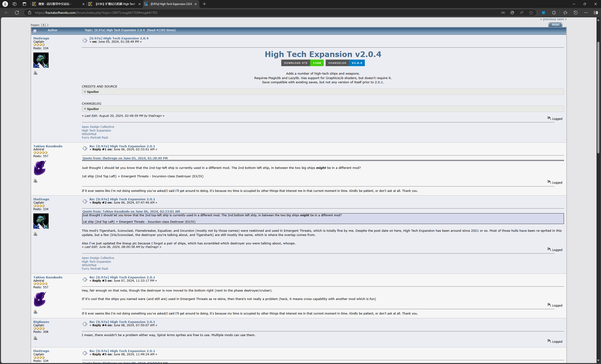Open tab actions menu icon

click(x=24, y=4)
